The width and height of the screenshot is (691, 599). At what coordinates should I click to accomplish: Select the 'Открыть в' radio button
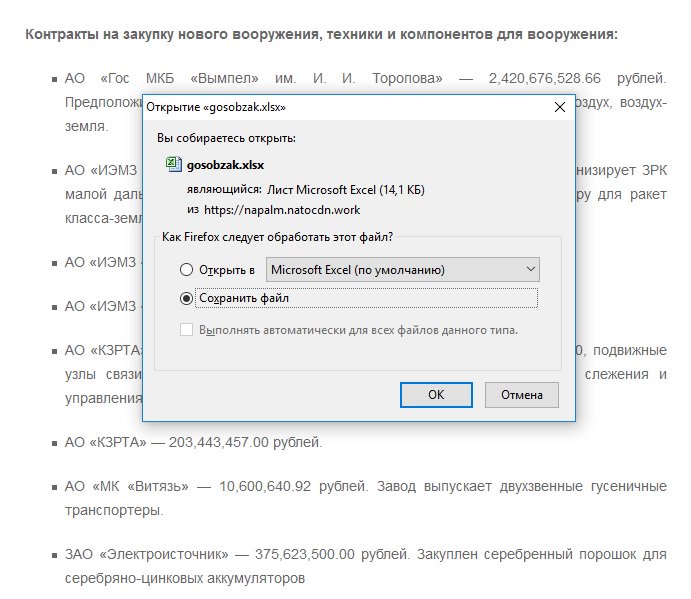coord(186,269)
